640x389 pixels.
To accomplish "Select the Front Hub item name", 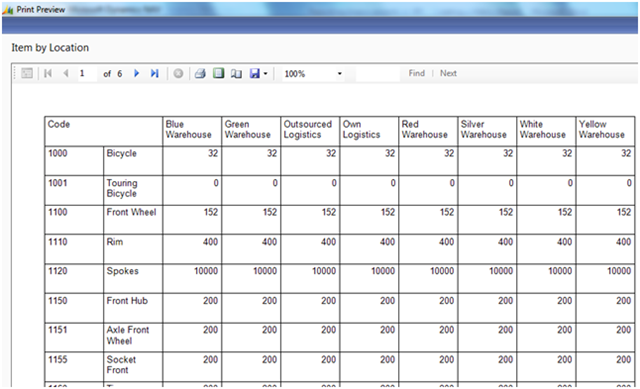I will tap(127, 301).
